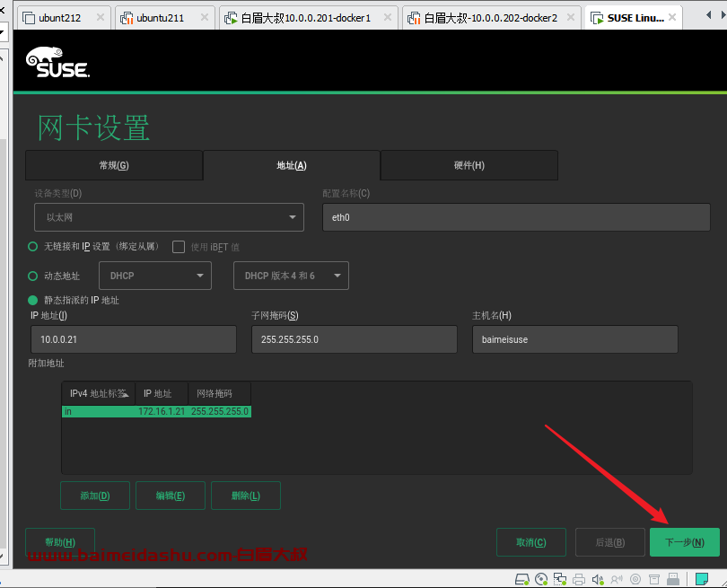Click the IP 地址 column header
This screenshot has width=727, height=588.
coord(162,393)
